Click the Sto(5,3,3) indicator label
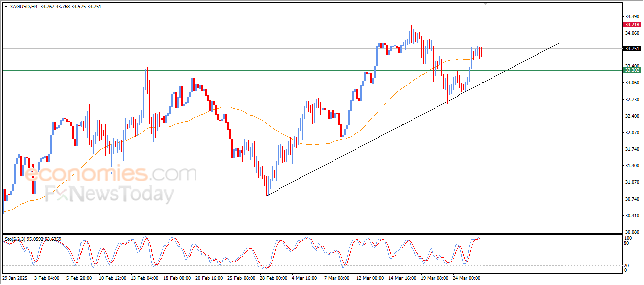Screen dimensions: 644x285 (15, 238)
